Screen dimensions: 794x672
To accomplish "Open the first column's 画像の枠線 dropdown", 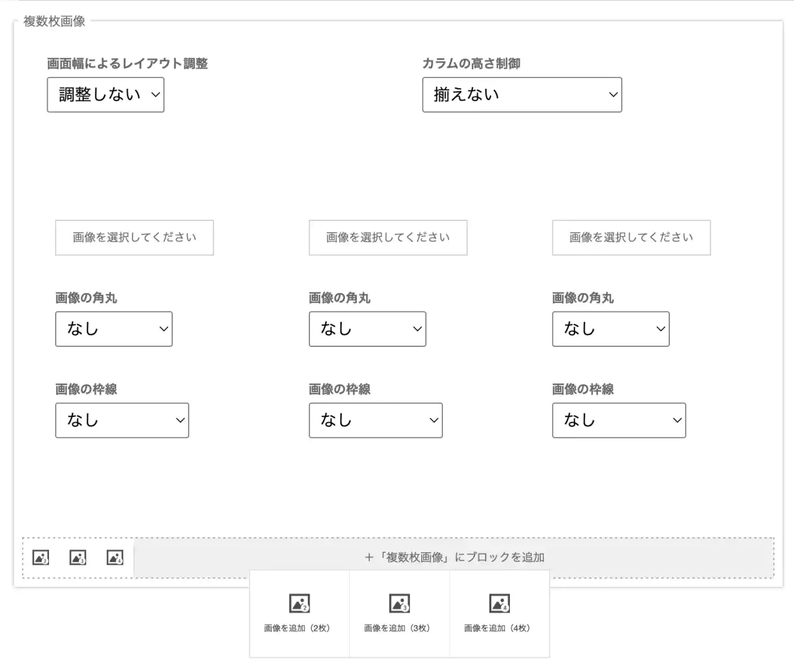I will click(x=122, y=420).
